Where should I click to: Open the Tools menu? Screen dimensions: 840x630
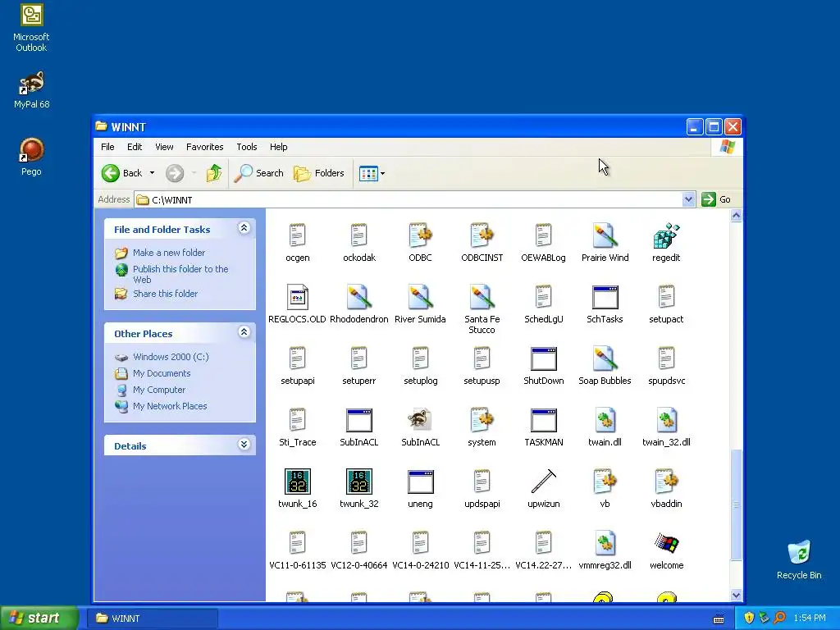[247, 147]
